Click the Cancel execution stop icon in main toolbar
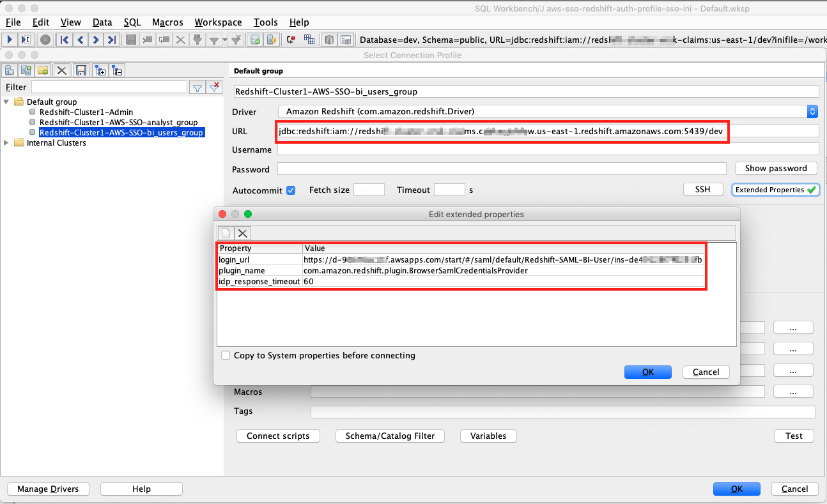 pos(45,40)
